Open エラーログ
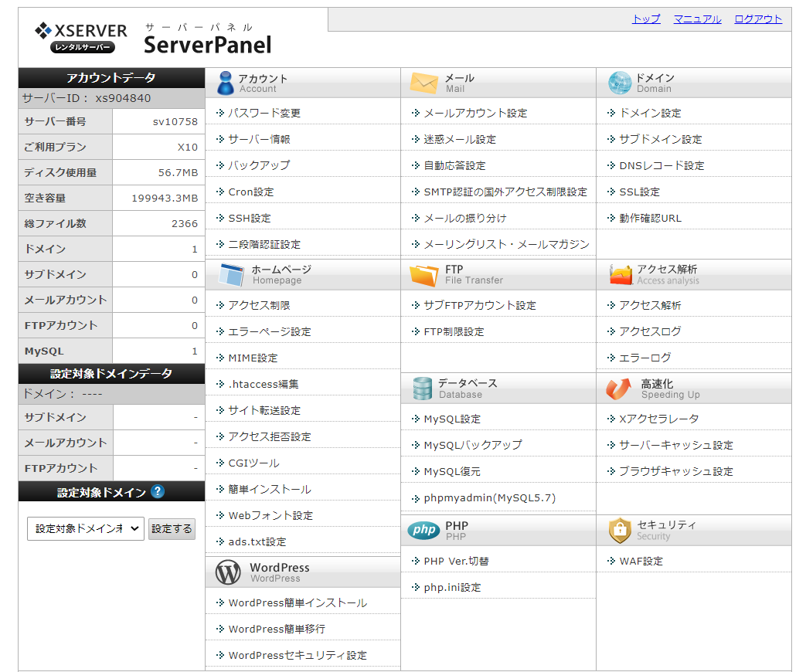The image size is (806, 672). [x=645, y=358]
